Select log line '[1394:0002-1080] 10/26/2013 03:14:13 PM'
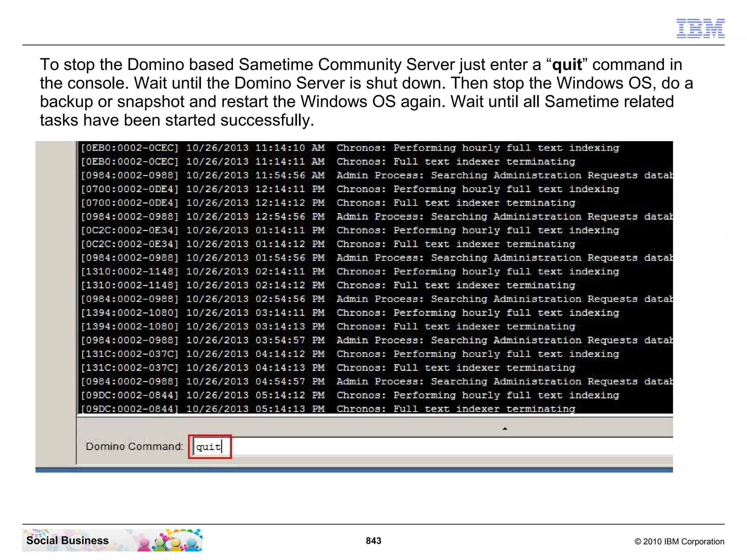Screen dimensions: 747x560 pyautogui.click(x=328, y=326)
